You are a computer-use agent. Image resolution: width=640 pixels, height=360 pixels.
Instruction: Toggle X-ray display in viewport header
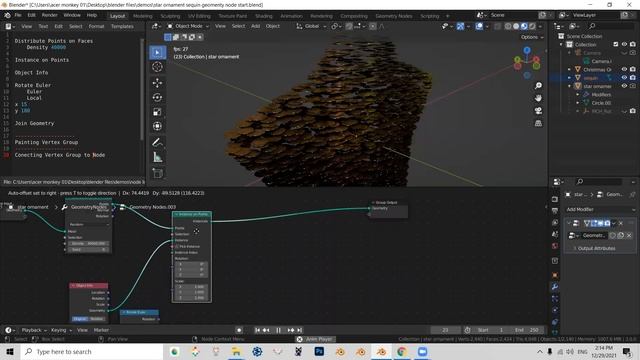tap(497, 26)
